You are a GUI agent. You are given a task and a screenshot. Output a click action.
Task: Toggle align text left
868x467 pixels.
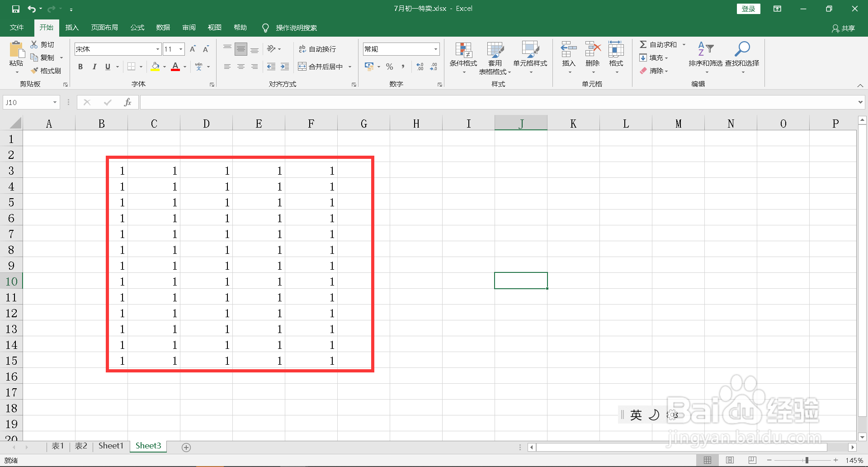(x=227, y=67)
